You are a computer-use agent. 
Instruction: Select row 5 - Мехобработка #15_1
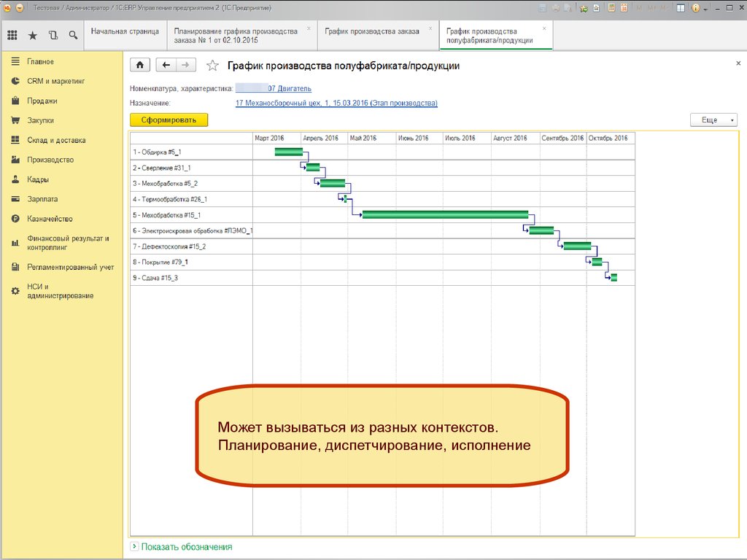(192, 215)
